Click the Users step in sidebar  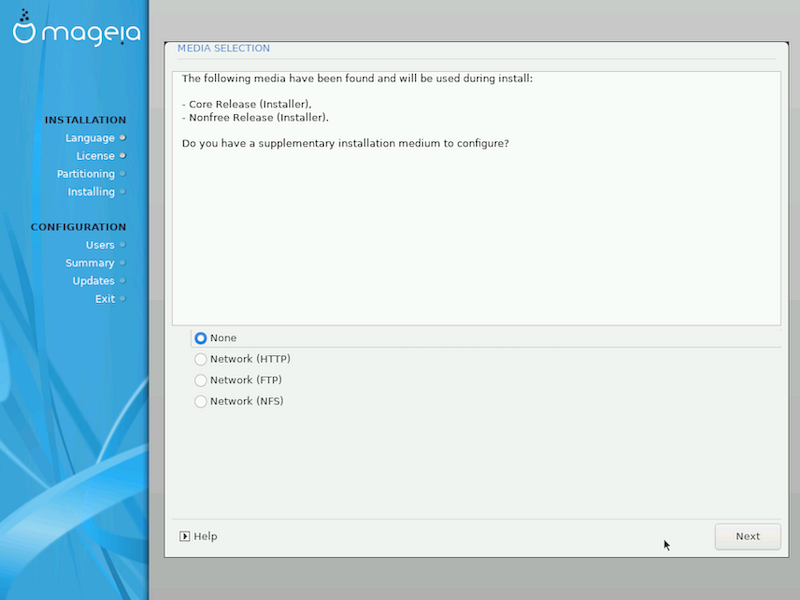(100, 245)
